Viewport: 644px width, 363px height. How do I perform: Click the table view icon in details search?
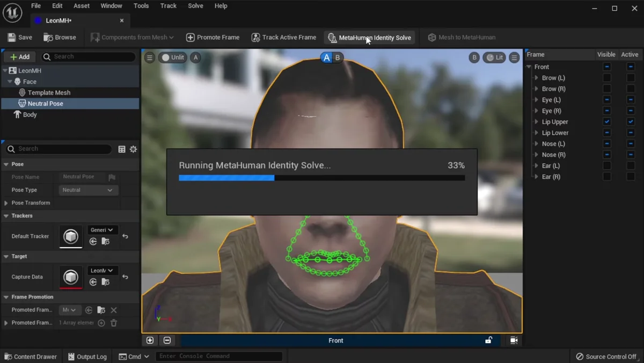(x=122, y=149)
